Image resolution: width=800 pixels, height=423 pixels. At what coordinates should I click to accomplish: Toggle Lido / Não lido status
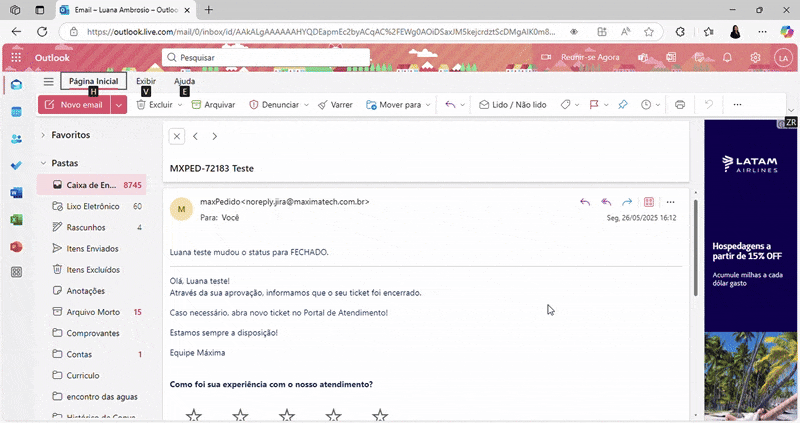(x=512, y=104)
